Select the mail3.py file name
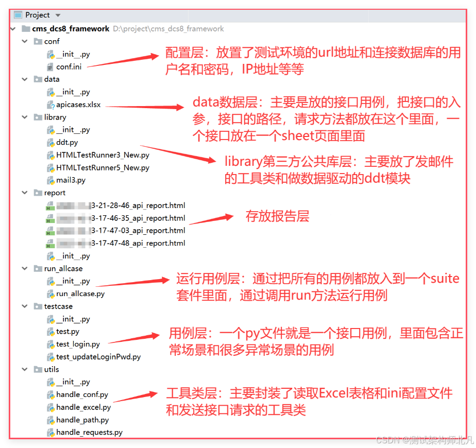The height and width of the screenshot is (448, 476). [x=71, y=180]
